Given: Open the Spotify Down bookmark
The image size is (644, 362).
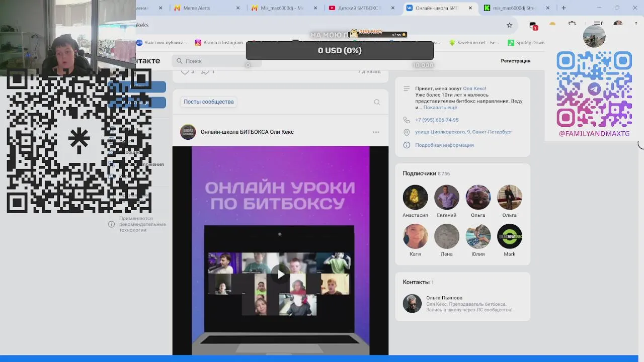Looking at the screenshot, I should [526, 43].
